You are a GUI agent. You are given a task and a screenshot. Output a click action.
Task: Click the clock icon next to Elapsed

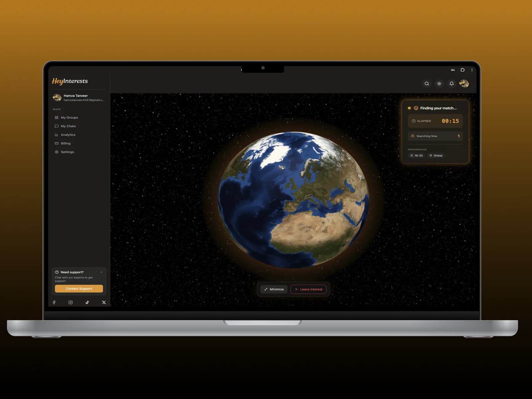414,121
